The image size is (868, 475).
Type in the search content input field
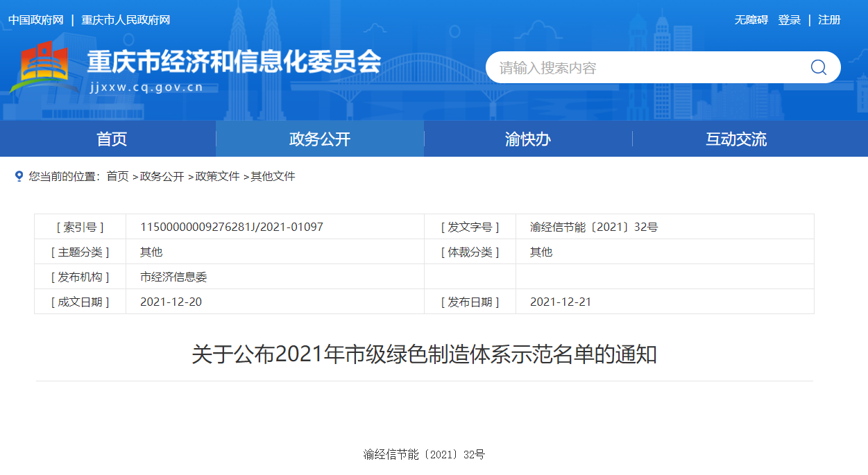(645, 67)
